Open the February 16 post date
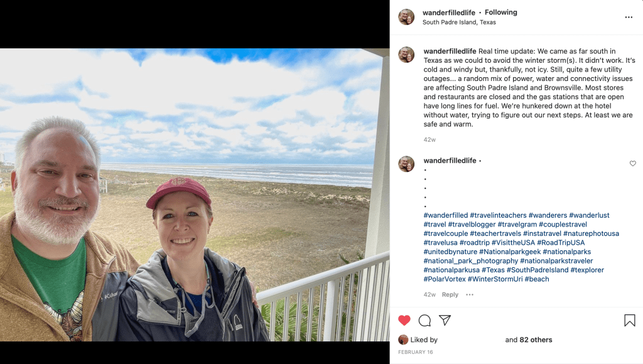The height and width of the screenshot is (364, 643). [x=416, y=352]
